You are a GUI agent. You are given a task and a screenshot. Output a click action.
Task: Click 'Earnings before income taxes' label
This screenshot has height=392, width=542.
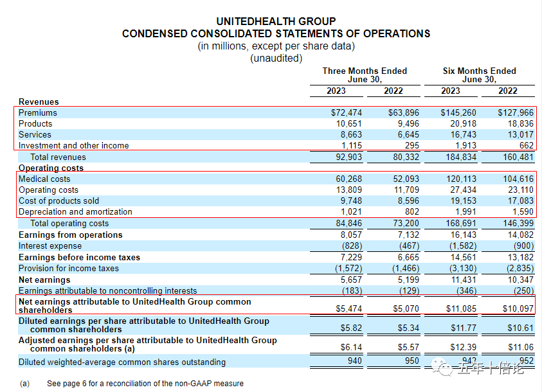[80, 258]
